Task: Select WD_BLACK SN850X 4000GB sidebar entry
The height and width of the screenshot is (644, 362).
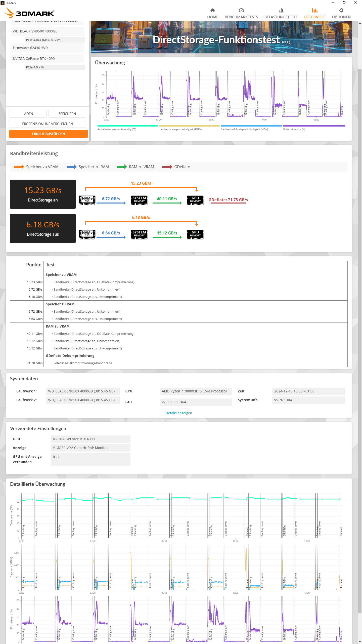Action: click(48, 31)
